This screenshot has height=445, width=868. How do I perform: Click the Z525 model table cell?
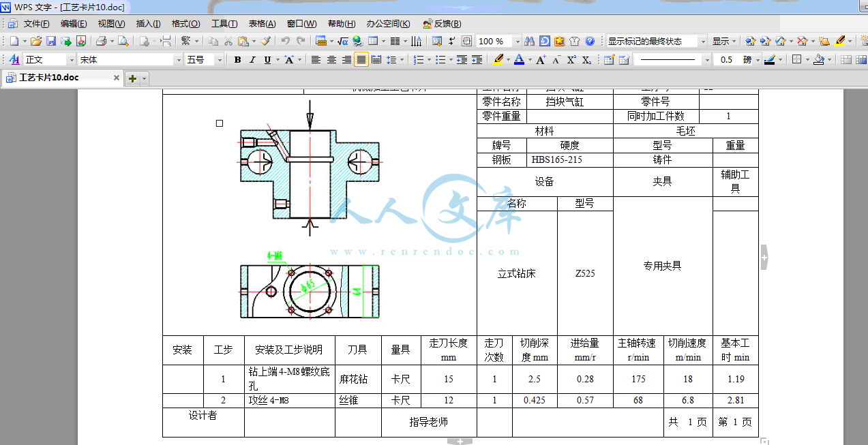coord(584,273)
